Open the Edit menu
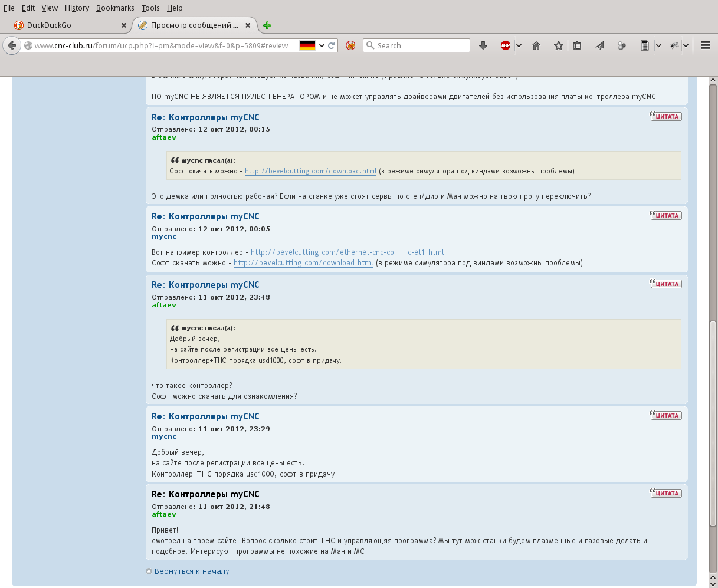This screenshot has width=718, height=588. click(28, 8)
